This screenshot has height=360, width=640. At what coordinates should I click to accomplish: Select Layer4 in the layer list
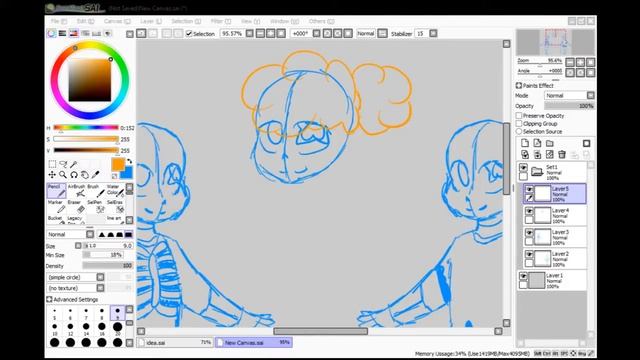click(x=555, y=216)
